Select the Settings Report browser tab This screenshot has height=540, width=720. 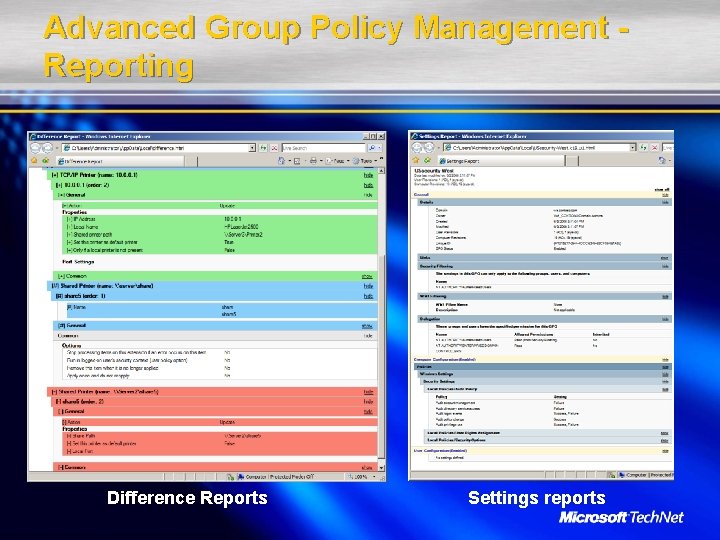500,161
